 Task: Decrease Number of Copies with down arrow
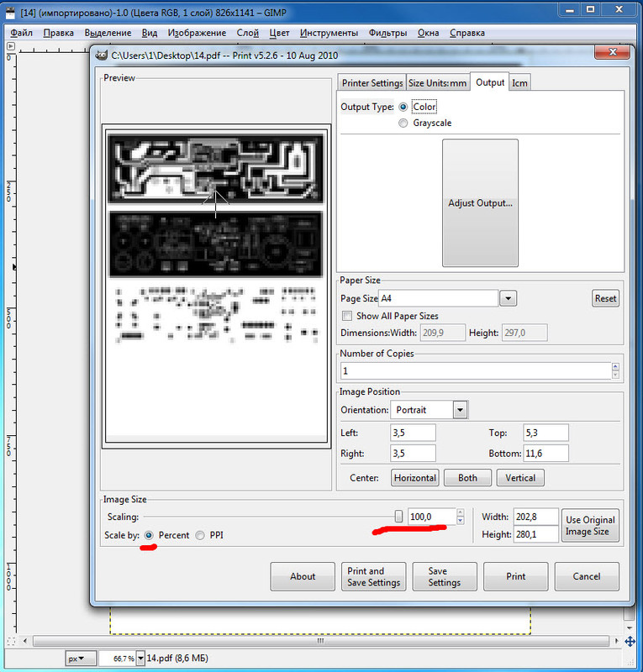(615, 375)
